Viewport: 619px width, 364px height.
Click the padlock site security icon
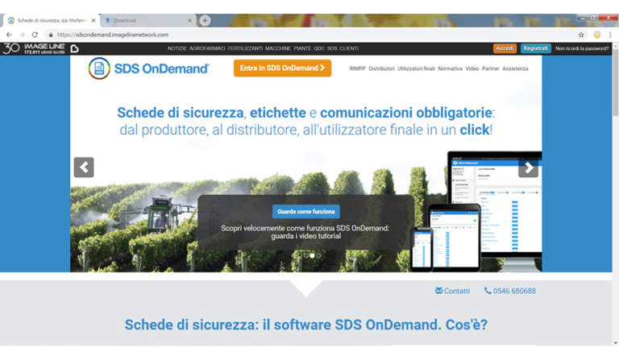(51, 35)
